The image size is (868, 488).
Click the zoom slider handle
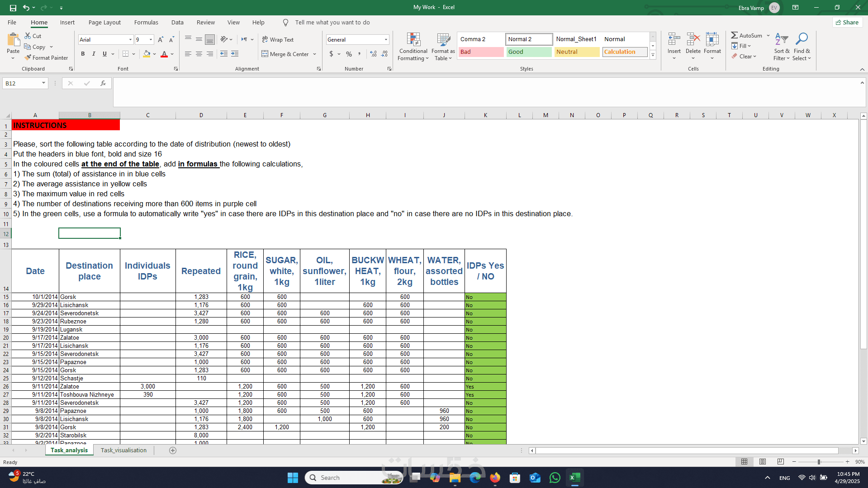(x=819, y=462)
